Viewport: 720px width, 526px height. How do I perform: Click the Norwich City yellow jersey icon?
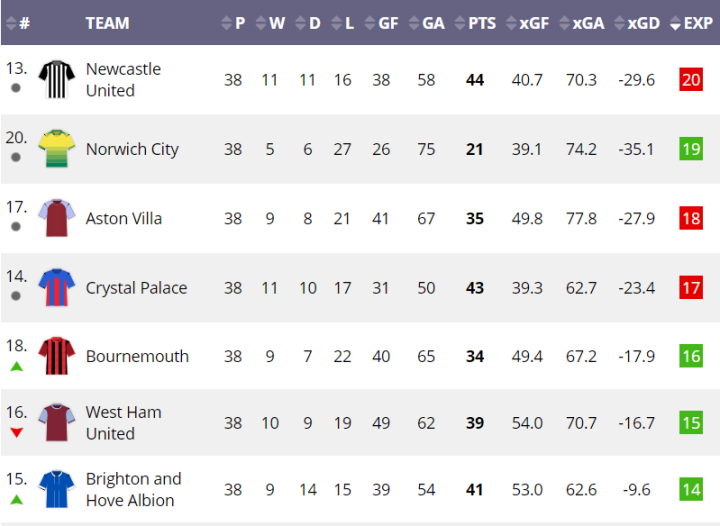(x=56, y=149)
